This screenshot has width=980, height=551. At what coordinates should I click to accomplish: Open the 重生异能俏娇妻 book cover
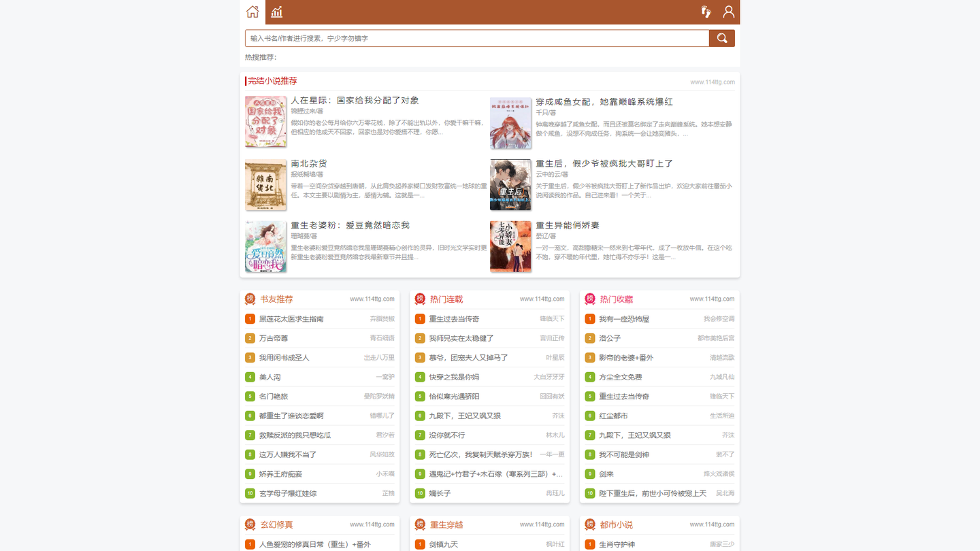[510, 247]
